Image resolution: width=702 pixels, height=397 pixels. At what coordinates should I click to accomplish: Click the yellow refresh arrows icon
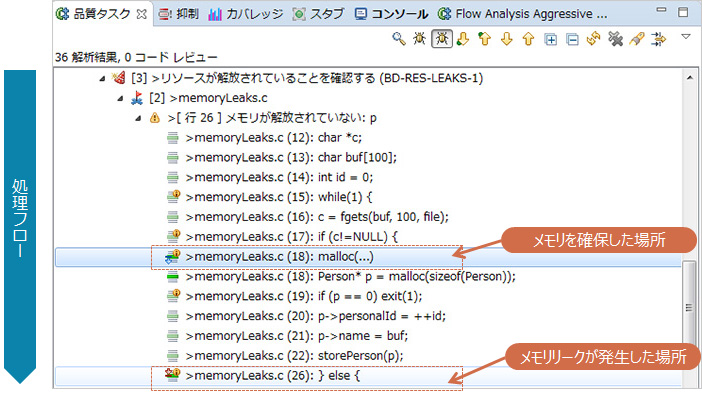594,39
